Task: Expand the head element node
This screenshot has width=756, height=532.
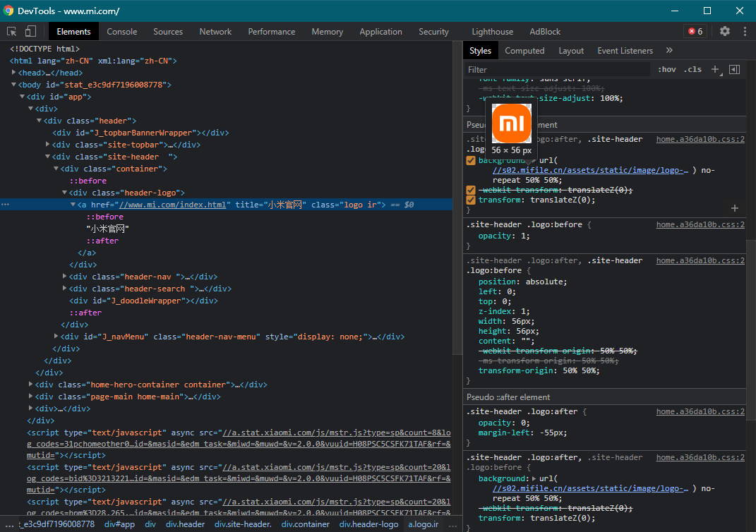Action: 14,73
